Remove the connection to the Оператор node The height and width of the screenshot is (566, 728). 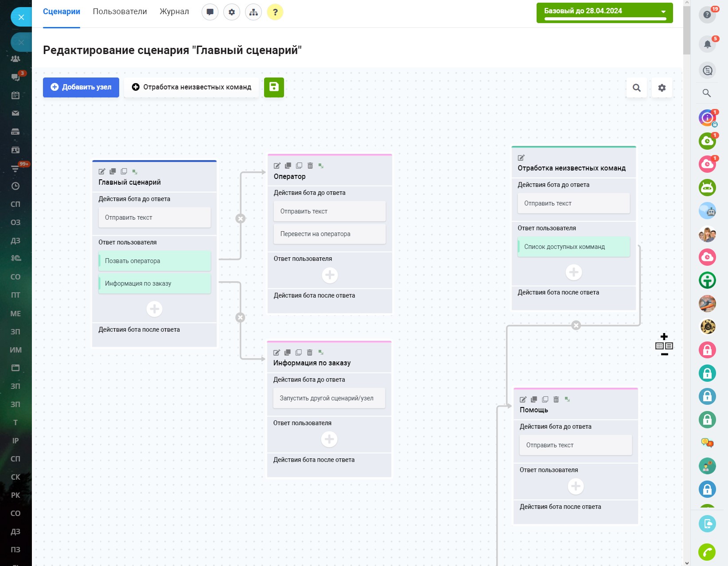[240, 218]
